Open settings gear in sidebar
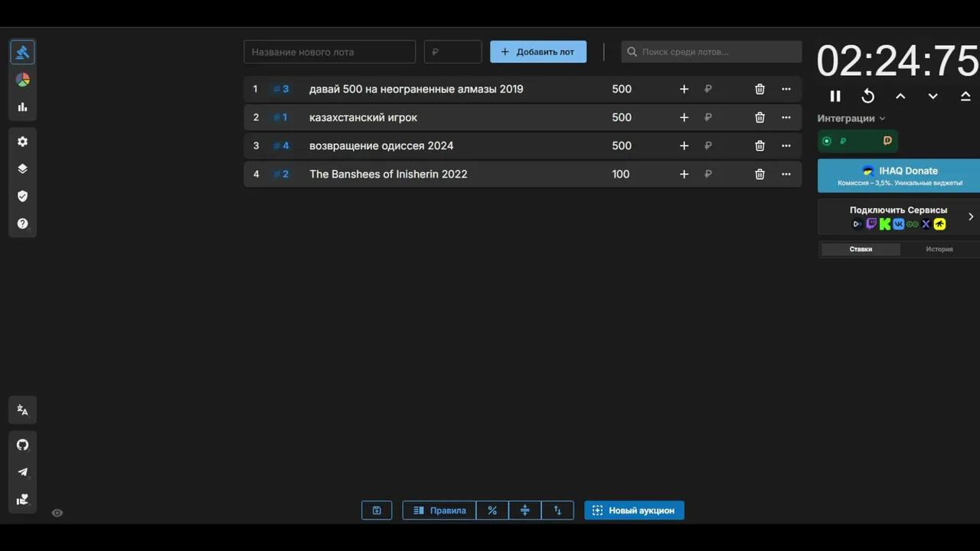980x551 pixels. 22,142
